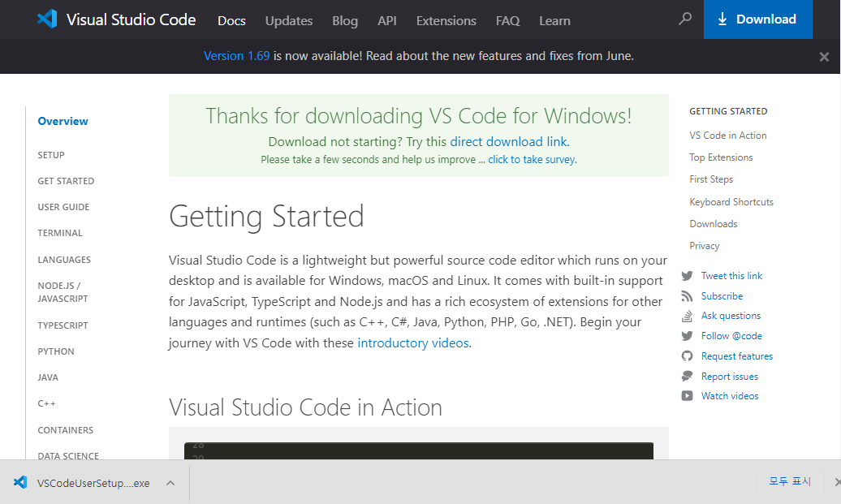Click the Request features link

(x=737, y=356)
